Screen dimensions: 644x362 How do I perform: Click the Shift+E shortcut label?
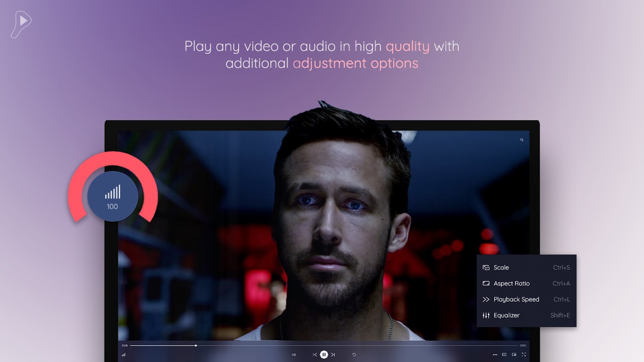(x=561, y=315)
